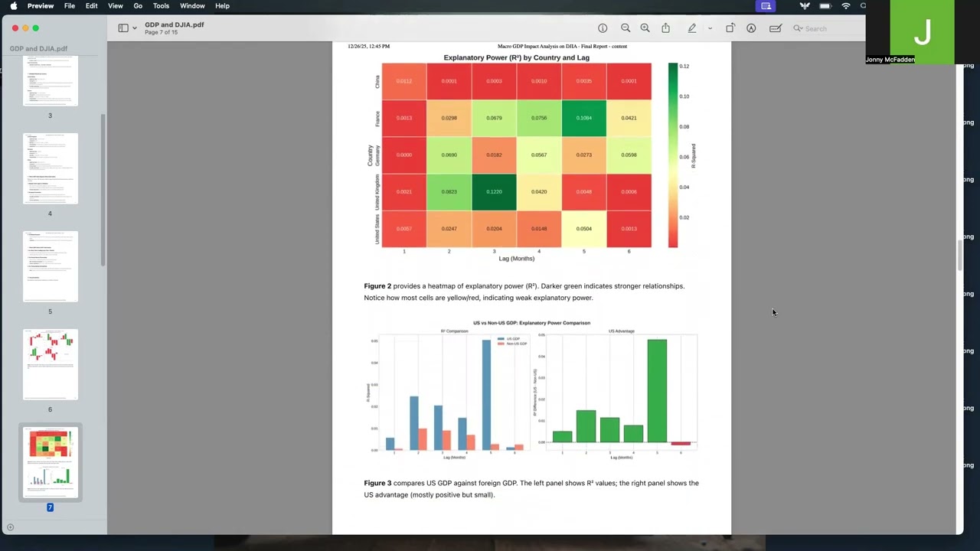Viewport: 980px width, 551px height.
Task: Click the Lag (Months) heatmap axis label
Action: click(517, 259)
